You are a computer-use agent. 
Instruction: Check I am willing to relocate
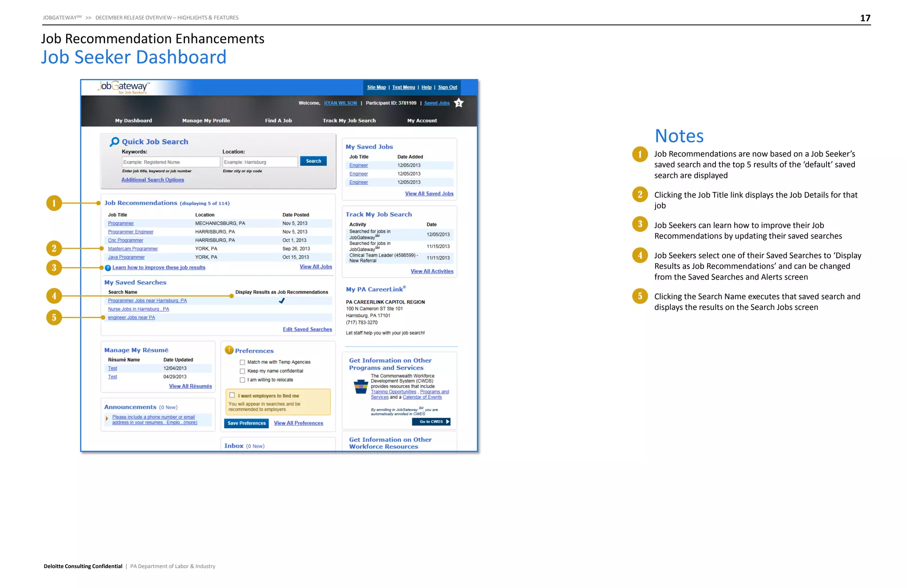[242, 380]
